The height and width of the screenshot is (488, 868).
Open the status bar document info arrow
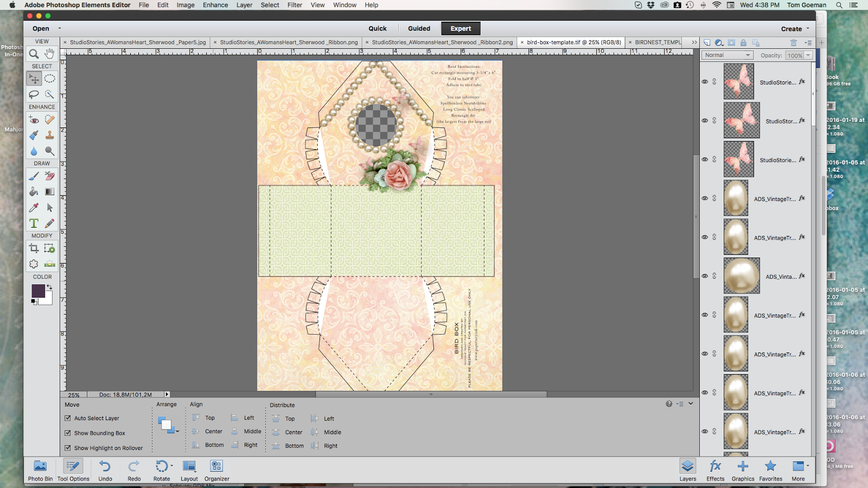[167, 394]
